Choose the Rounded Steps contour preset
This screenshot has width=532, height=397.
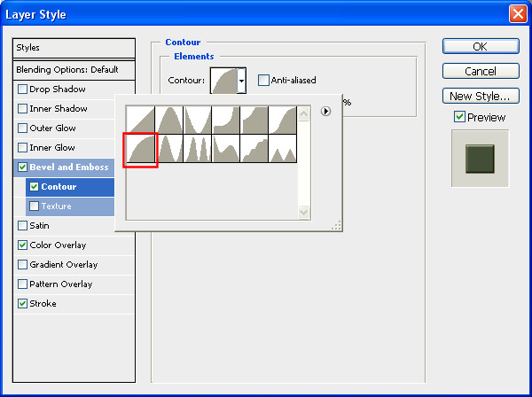254,149
